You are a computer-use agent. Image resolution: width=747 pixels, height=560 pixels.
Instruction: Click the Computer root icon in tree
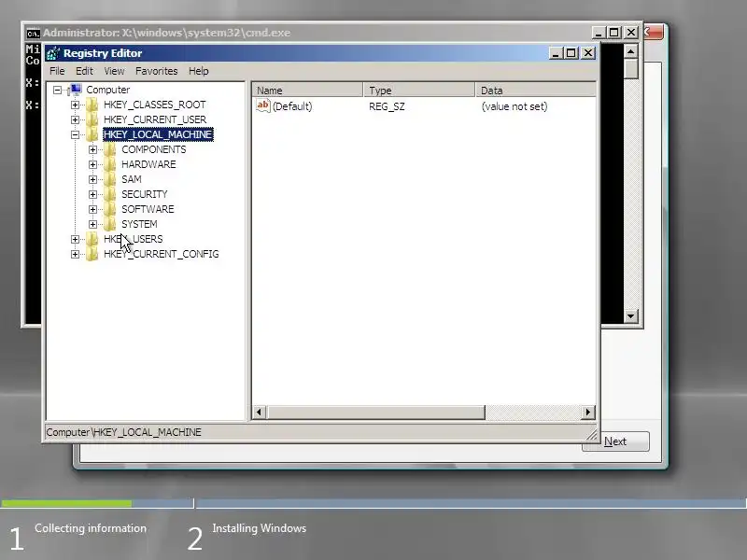(76, 90)
